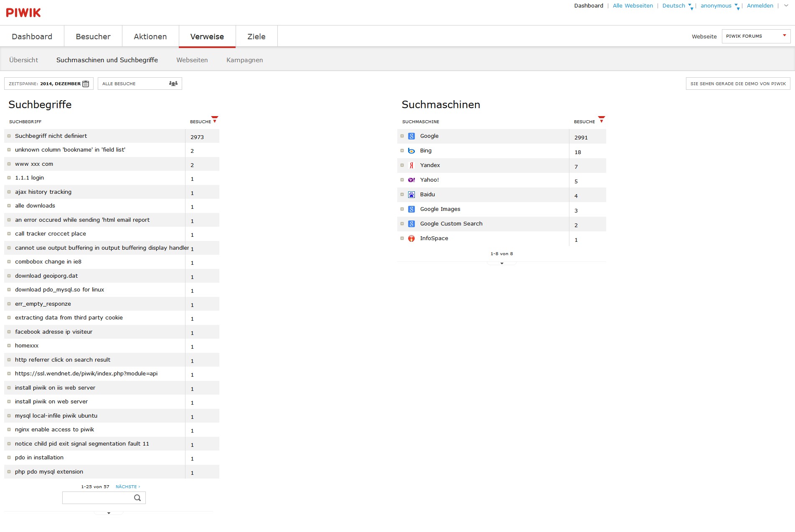Click 'mysql local-infile piwik ubuntu' keyword
The height and width of the screenshot is (532, 795).
(x=56, y=416)
